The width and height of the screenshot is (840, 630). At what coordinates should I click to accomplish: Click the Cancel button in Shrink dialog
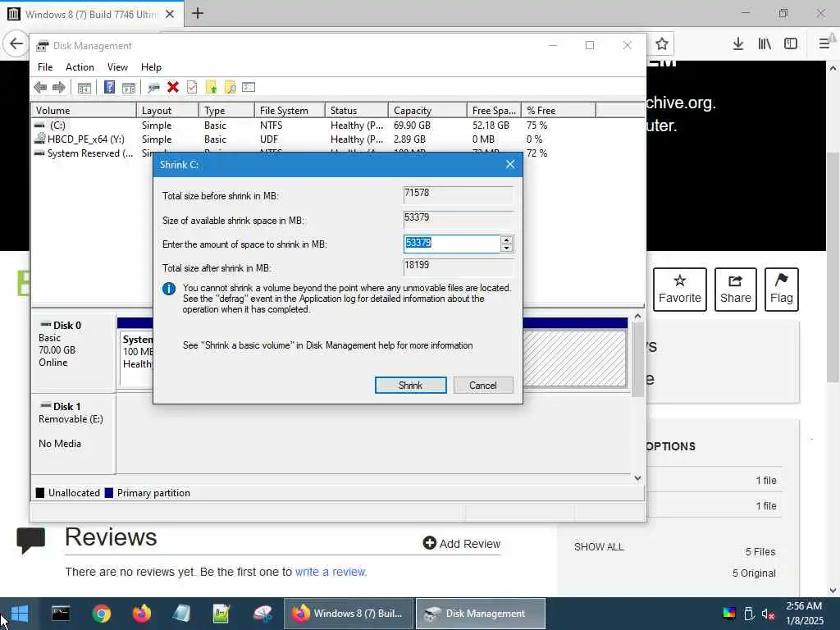point(482,386)
